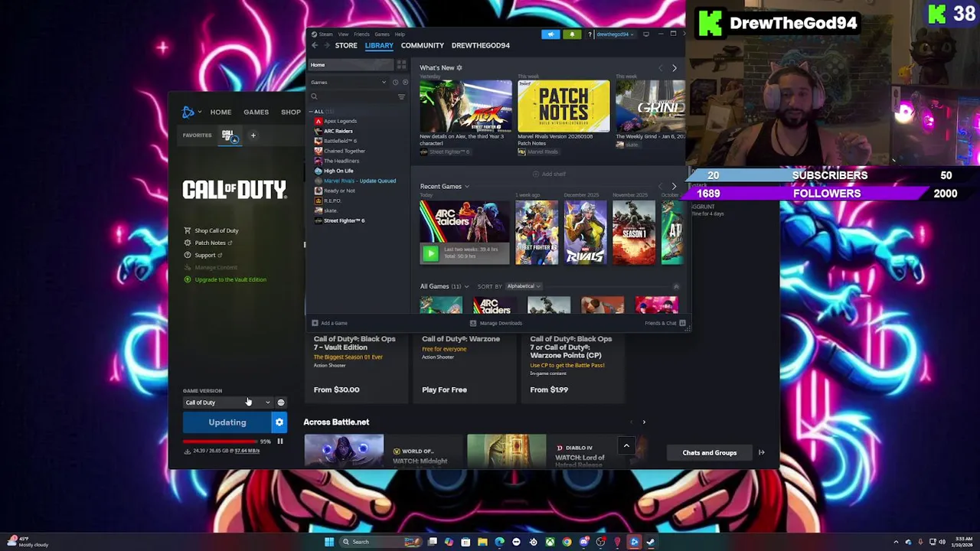Open Steam Big Picture mode monitor icon

646,34
